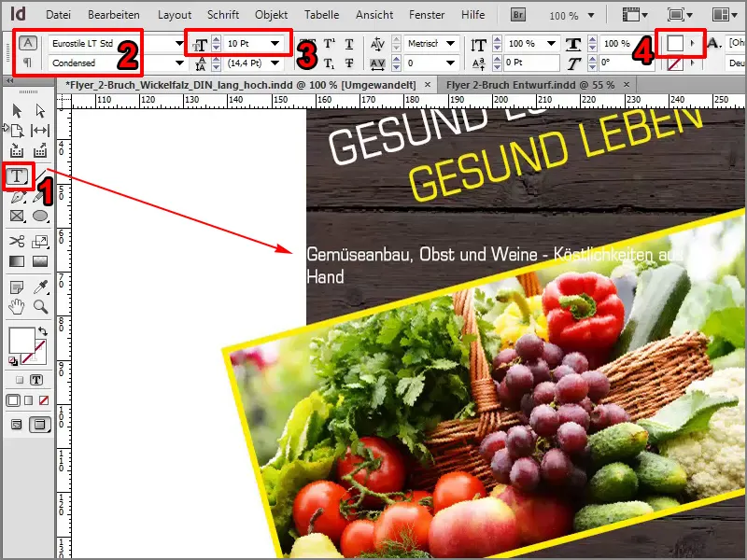
Task: Click fill color swatch in control bar
Action: point(674,43)
